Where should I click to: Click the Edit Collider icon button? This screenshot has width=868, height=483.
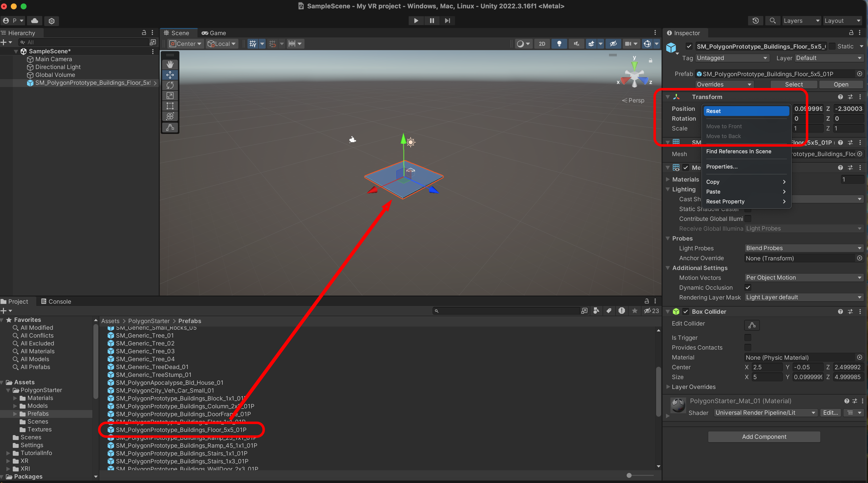coord(752,325)
